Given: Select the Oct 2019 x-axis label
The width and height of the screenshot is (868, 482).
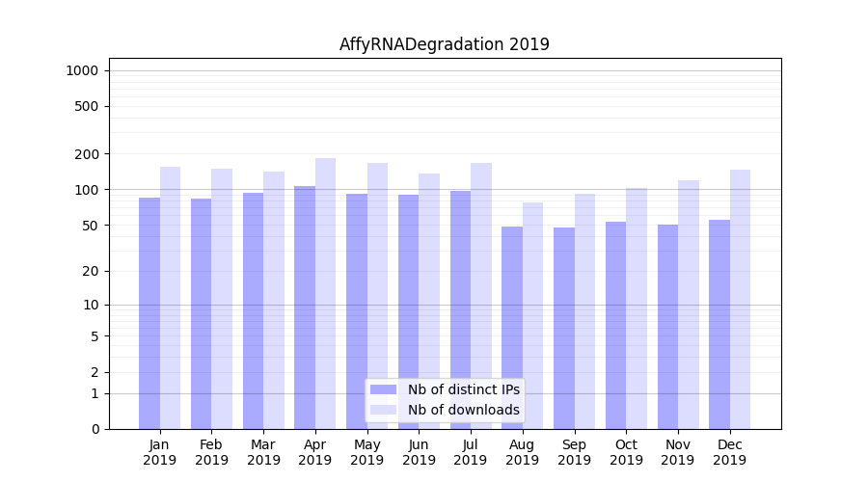Looking at the screenshot, I should [x=626, y=452].
